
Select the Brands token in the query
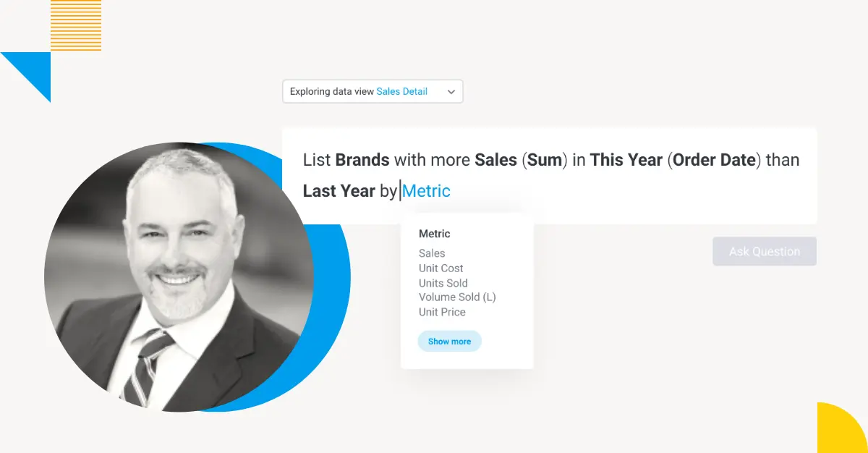[x=362, y=160]
